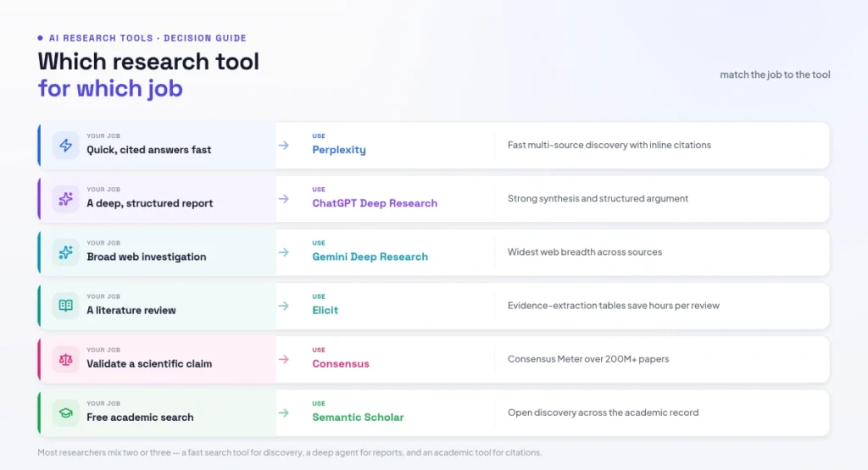The height and width of the screenshot is (470, 868).
Task: Click "Fast multi-source discovery with inline citations"
Action: pyautogui.click(x=609, y=145)
